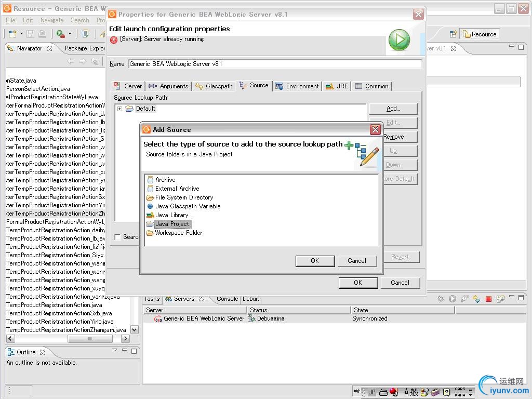
Task: Click the A般 input mode indicator
Action: (411, 392)
